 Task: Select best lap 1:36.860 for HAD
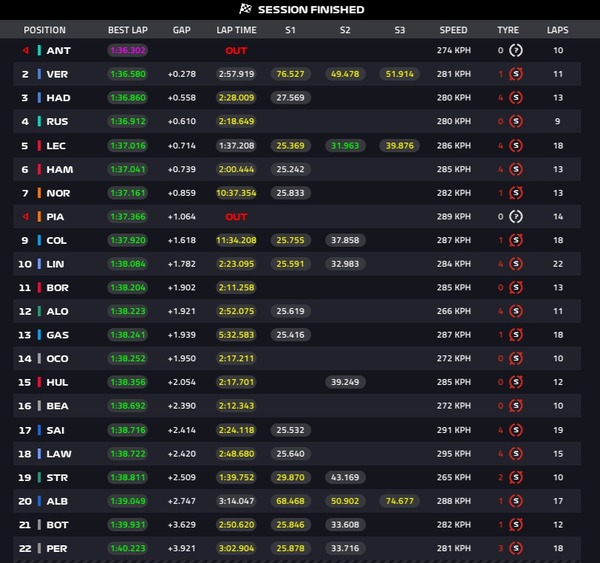[128, 98]
